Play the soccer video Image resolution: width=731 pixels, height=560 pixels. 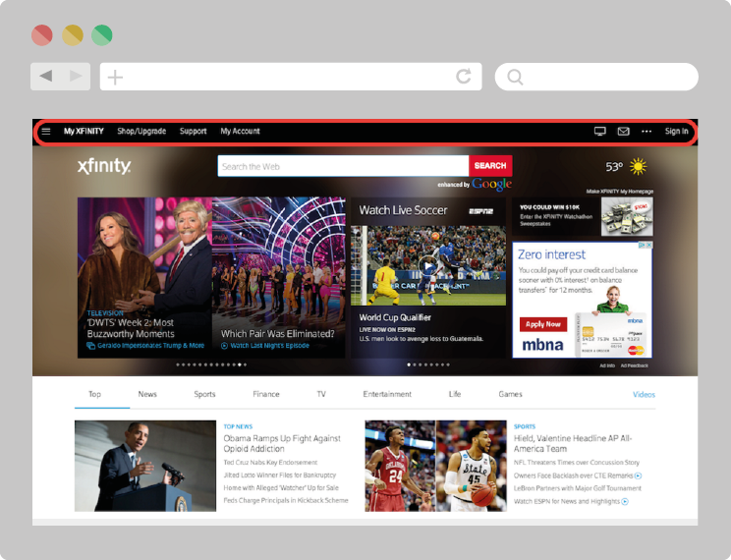[427, 266]
